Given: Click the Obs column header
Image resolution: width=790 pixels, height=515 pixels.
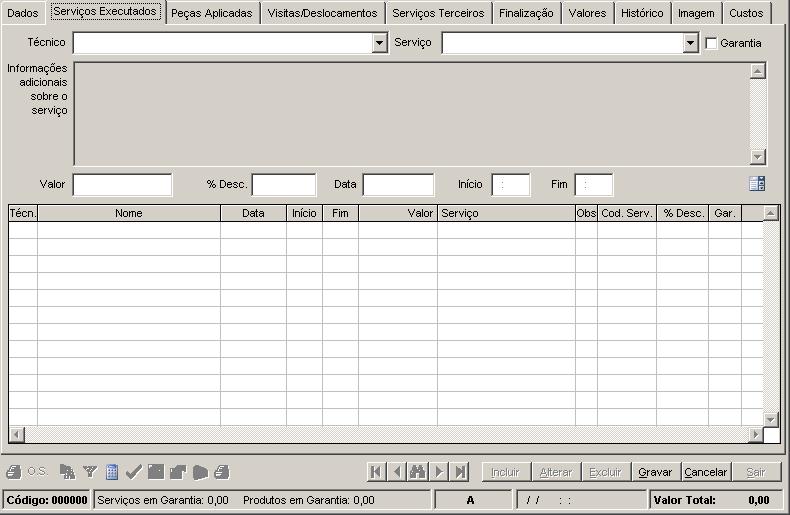Looking at the screenshot, I should pos(586,213).
